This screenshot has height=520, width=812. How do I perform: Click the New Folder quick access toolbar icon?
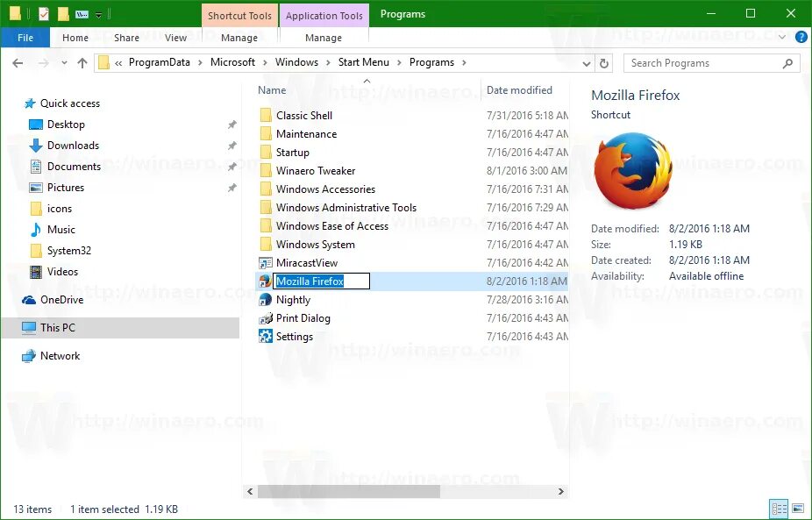tap(63, 14)
